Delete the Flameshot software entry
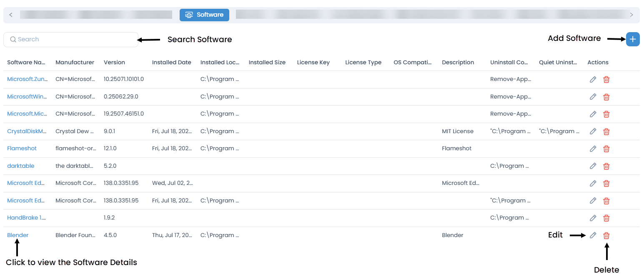 606,149
